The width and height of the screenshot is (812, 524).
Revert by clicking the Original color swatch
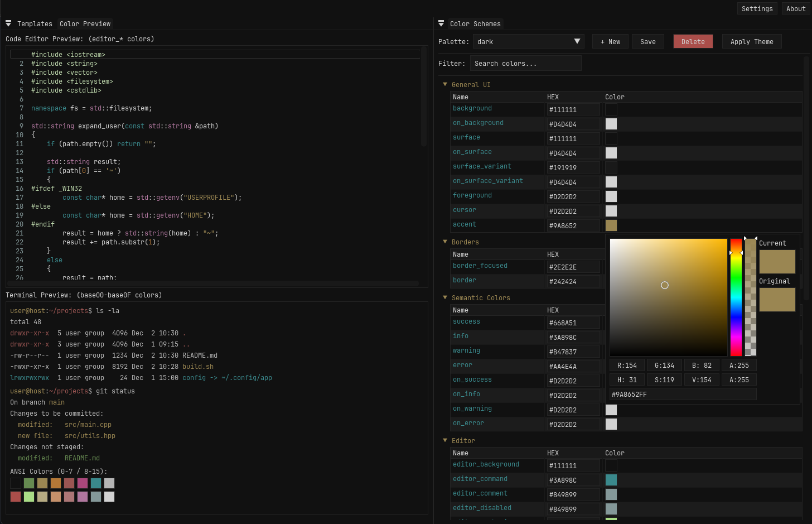pyautogui.click(x=777, y=300)
